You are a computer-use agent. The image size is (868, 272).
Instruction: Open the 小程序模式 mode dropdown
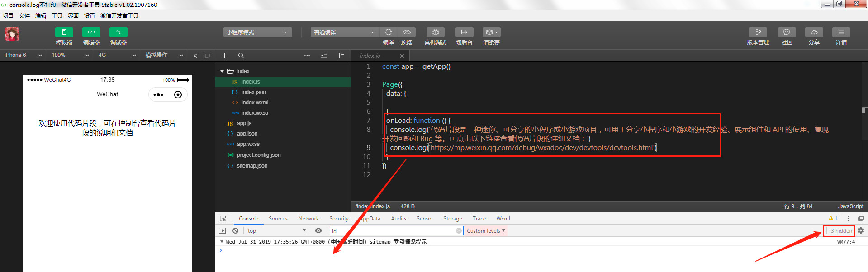257,32
